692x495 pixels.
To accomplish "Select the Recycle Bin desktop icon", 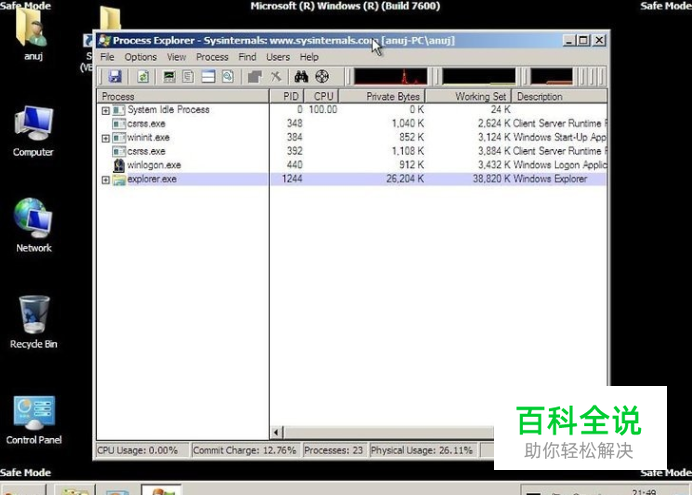I will coord(34,322).
